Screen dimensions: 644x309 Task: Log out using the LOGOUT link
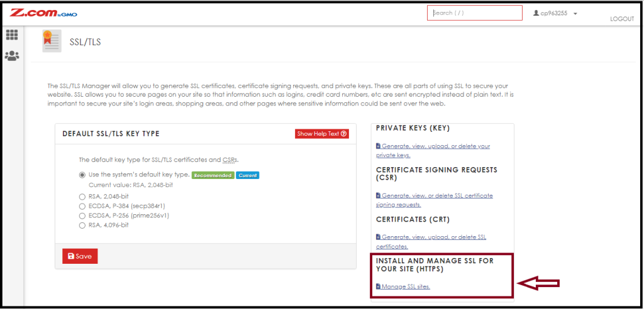click(x=622, y=19)
